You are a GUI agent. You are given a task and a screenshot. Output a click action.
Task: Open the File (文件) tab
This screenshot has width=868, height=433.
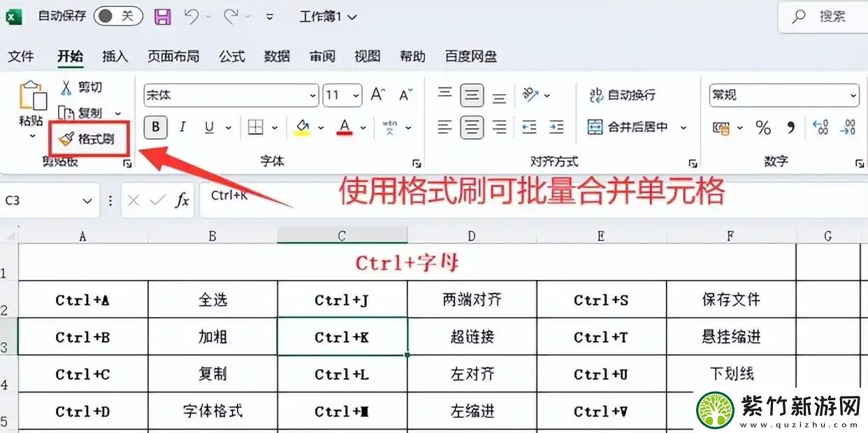pyautogui.click(x=21, y=57)
